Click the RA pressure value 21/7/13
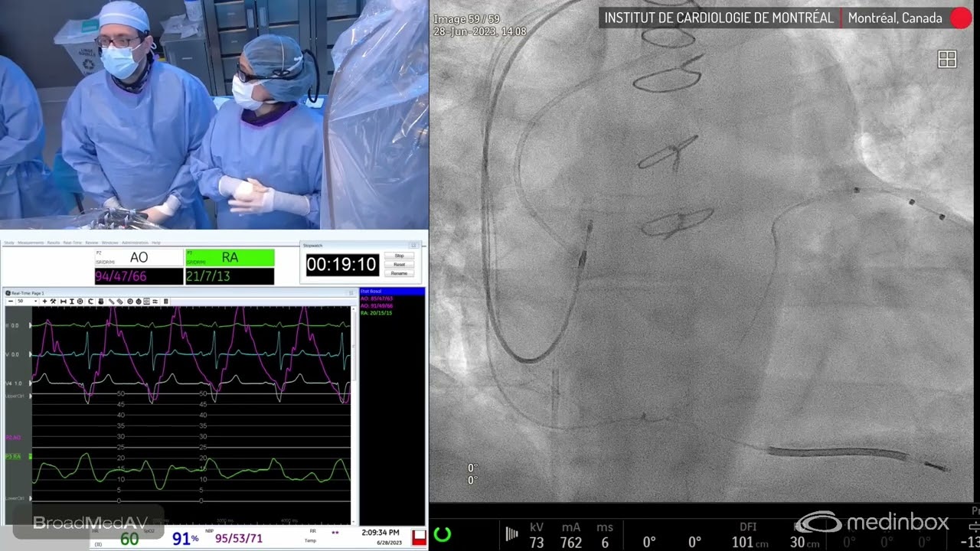The image size is (980, 551). (208, 276)
